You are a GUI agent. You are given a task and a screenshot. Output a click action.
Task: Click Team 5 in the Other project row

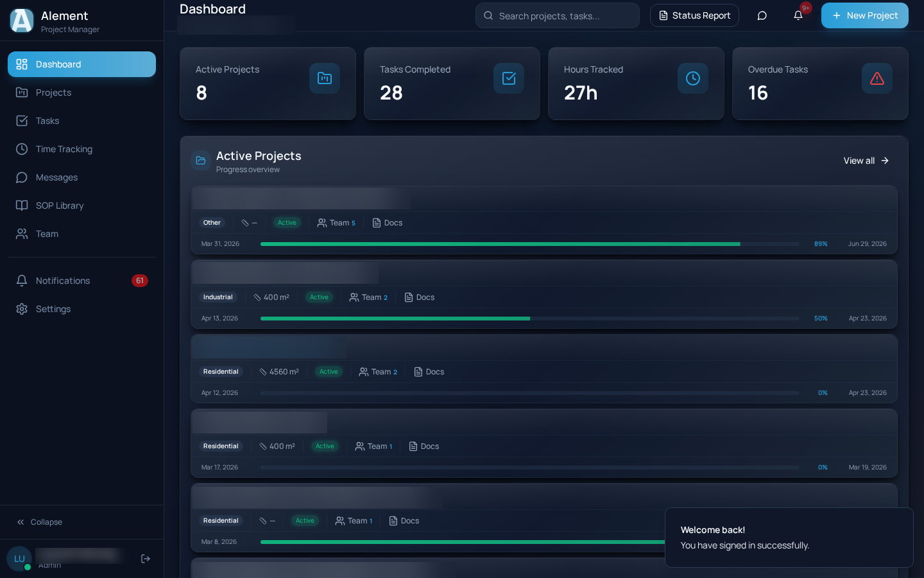pos(336,223)
